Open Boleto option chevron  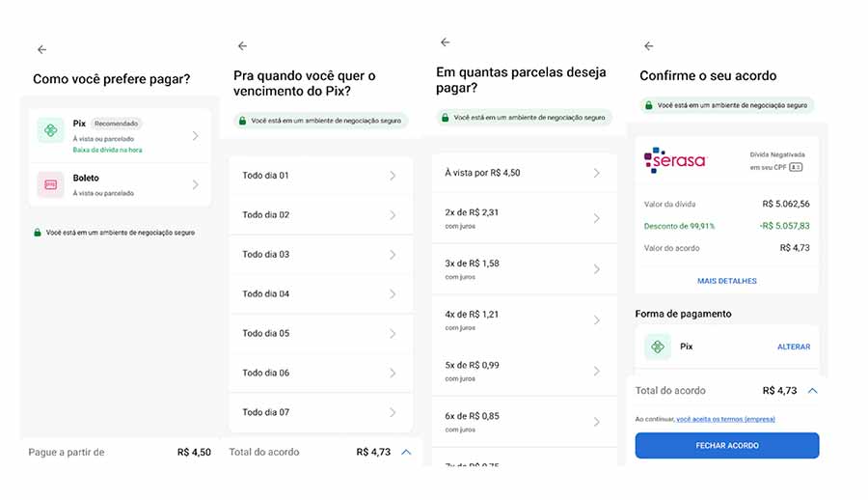pos(195,184)
